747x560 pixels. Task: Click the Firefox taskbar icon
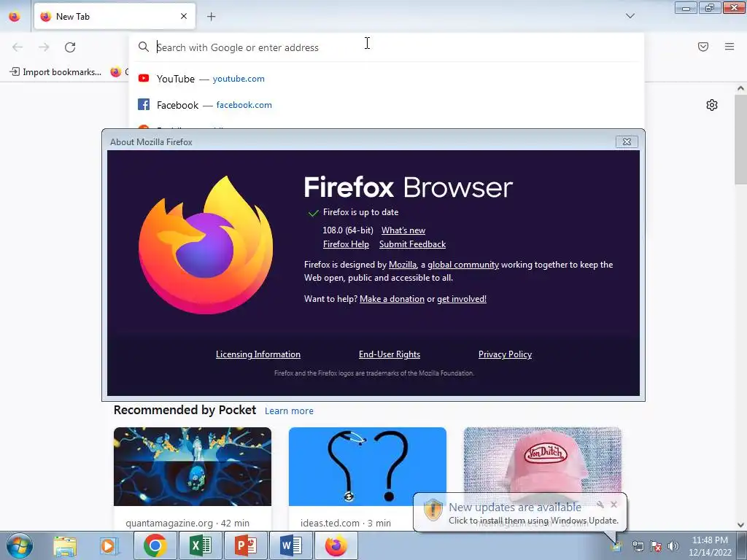pyautogui.click(x=336, y=545)
